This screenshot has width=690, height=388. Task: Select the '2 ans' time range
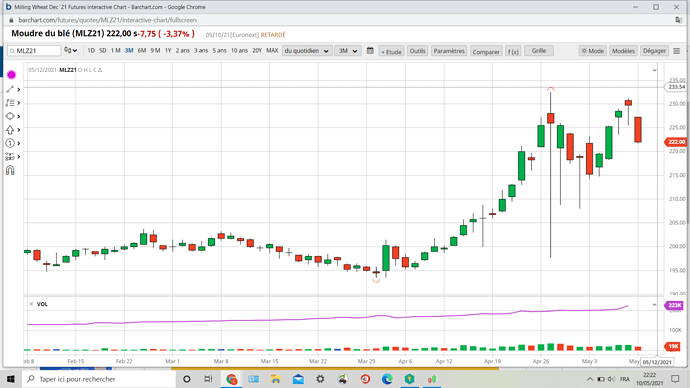[183, 51]
